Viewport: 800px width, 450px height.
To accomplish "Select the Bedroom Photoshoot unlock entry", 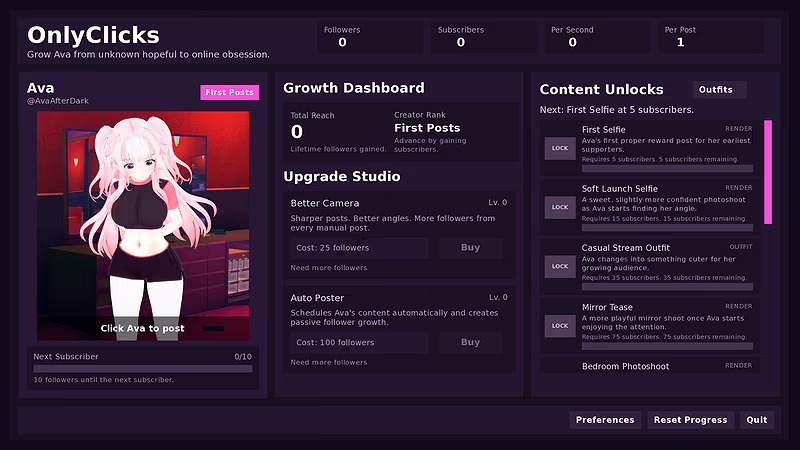I will [649, 366].
